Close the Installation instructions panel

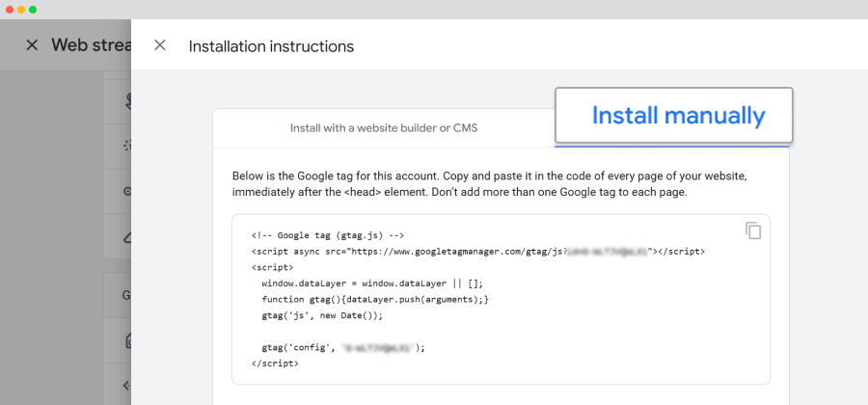159,45
